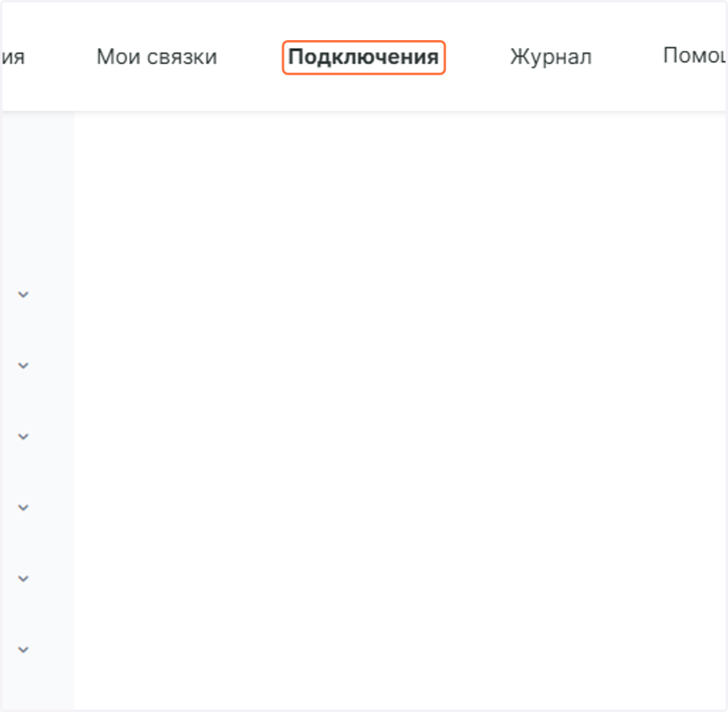Image resolution: width=728 pixels, height=712 pixels.
Task: Expand the first sidebar chevron
Action: 23,294
